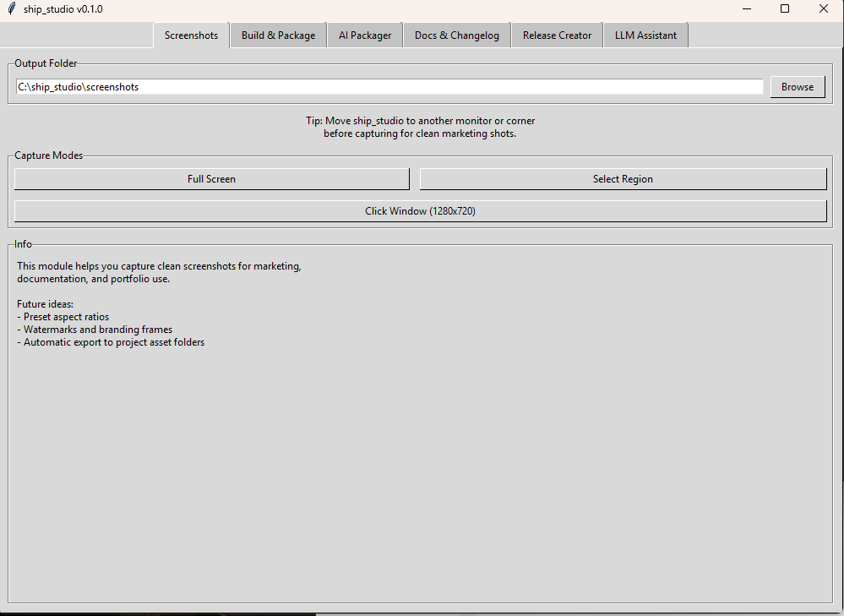Capture Click Window at 1280x720
844x616 pixels.
[x=420, y=210]
